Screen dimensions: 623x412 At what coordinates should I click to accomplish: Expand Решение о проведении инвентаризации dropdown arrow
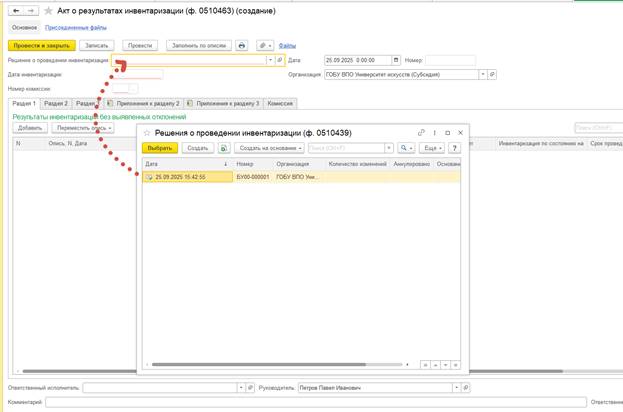[270, 60]
